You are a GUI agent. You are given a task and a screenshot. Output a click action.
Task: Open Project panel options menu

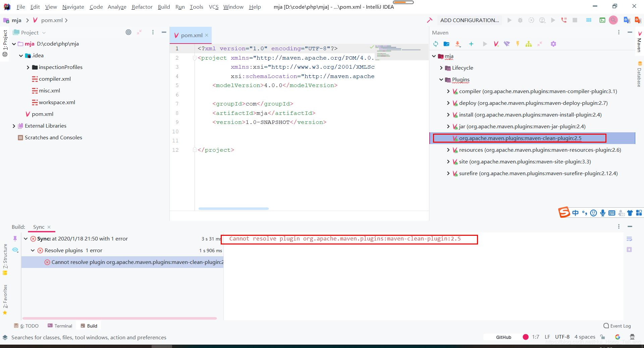[x=153, y=32]
